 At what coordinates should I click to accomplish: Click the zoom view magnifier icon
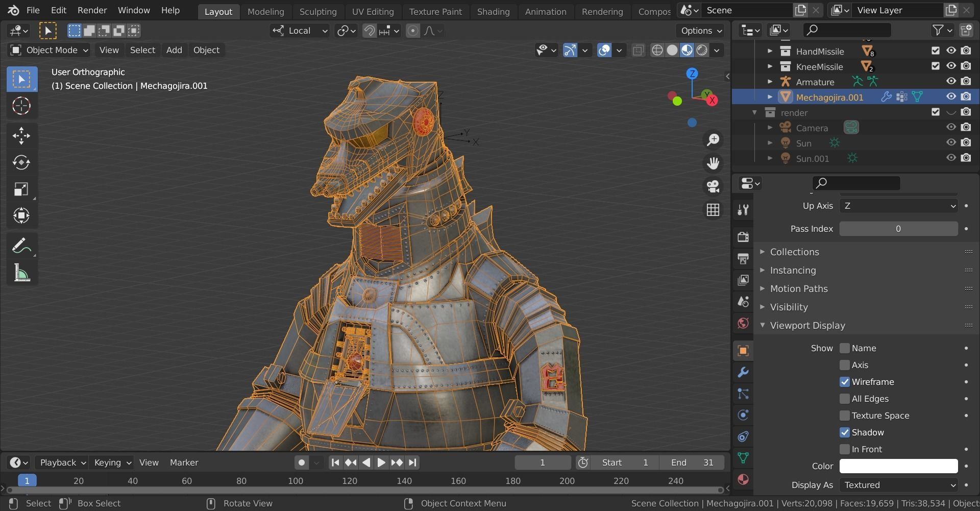pos(713,140)
